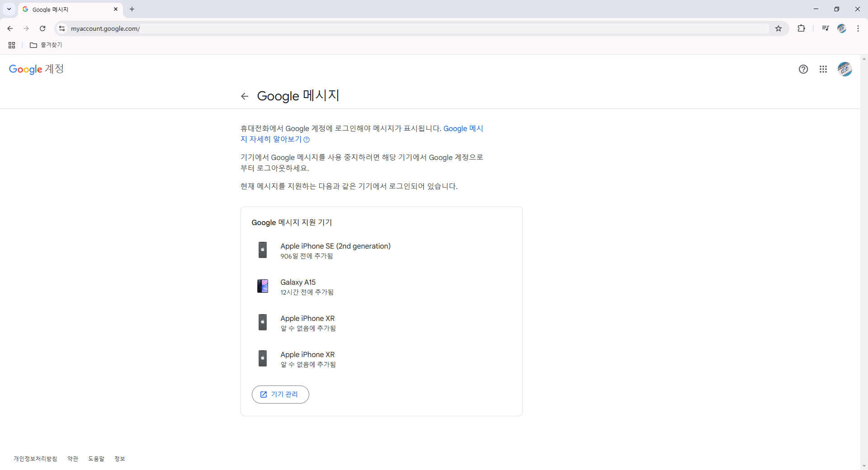Navigate back in browser history
868x470 pixels.
click(x=10, y=28)
